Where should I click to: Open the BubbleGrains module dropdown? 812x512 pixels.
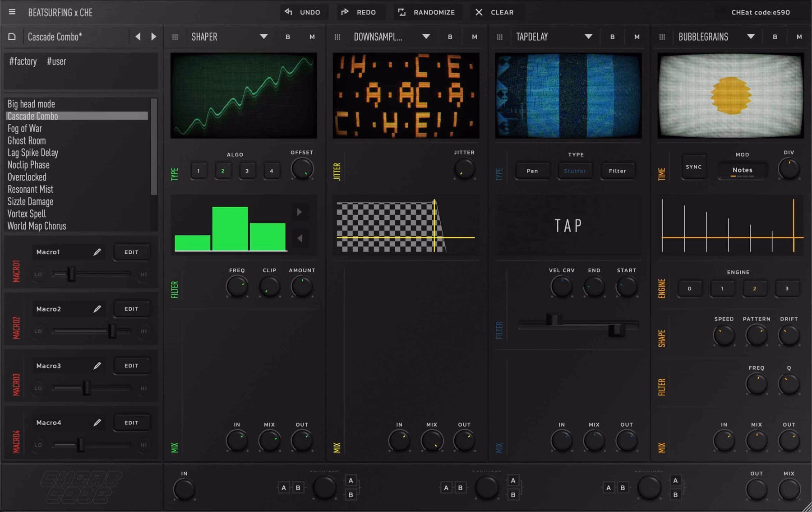click(751, 37)
